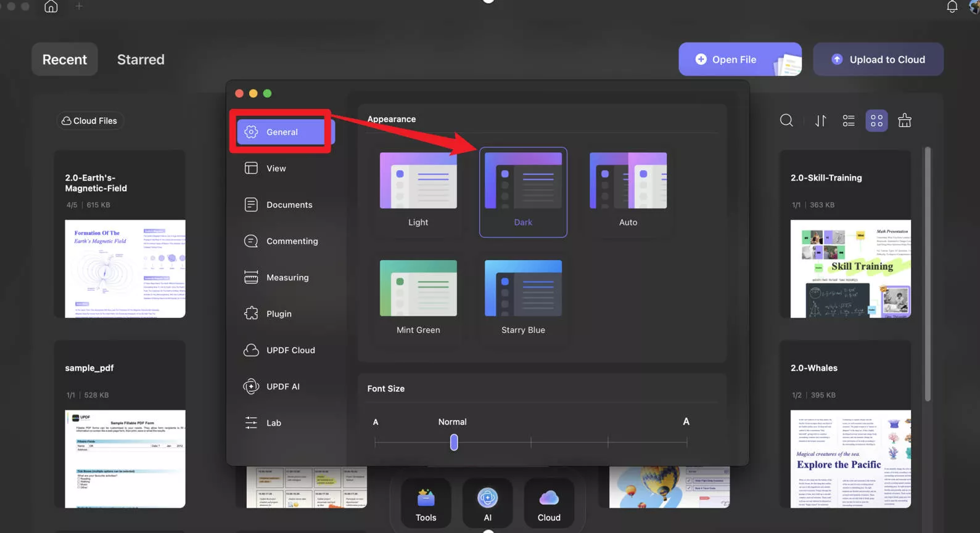Close the settings window with red button
Screen dimensions: 980x533
(239, 94)
